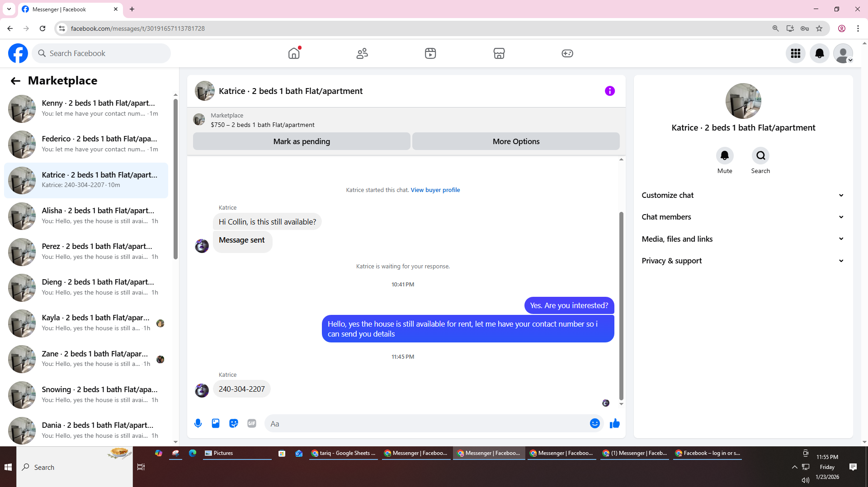Expand Customize chat section

point(743,195)
